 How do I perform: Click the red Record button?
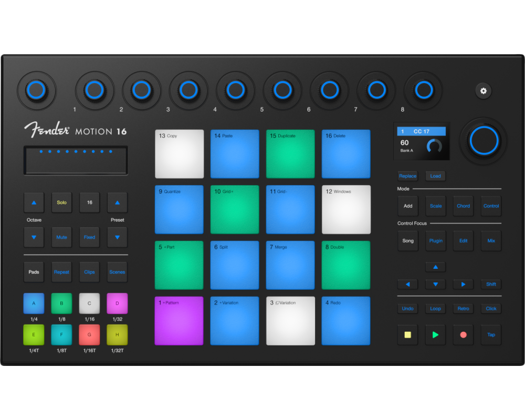coord(463,334)
